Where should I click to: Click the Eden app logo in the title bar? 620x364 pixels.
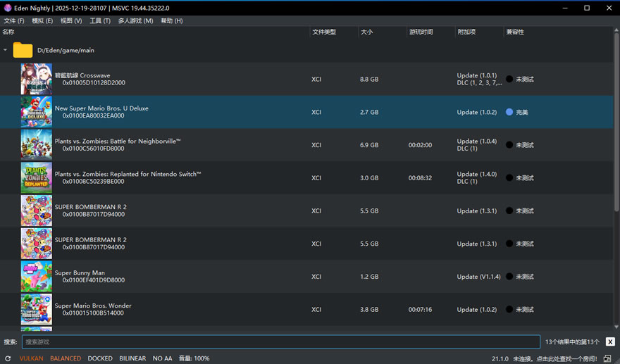pos(8,8)
